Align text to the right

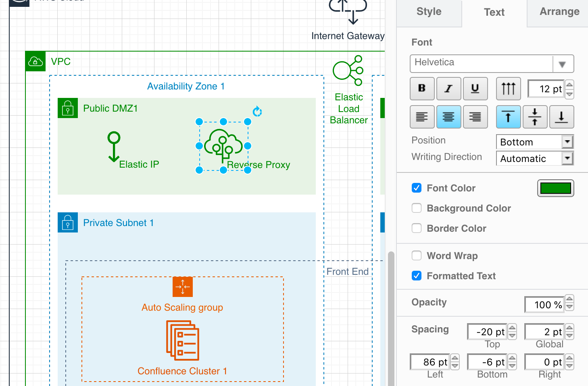click(x=475, y=117)
